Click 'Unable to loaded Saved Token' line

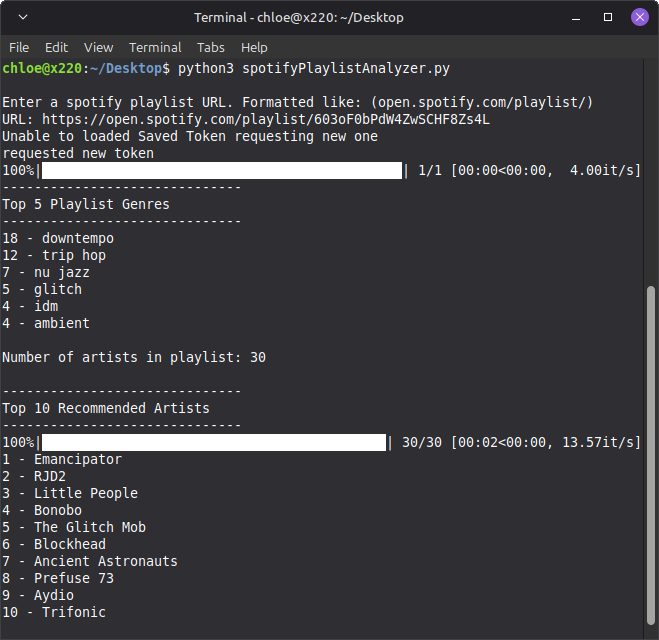[x=190, y=137]
